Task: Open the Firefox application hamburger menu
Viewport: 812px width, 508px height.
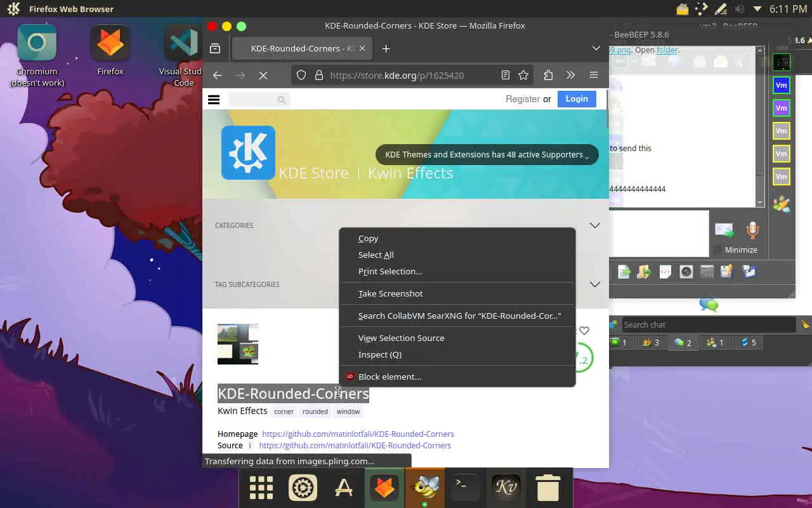Action: click(x=594, y=75)
